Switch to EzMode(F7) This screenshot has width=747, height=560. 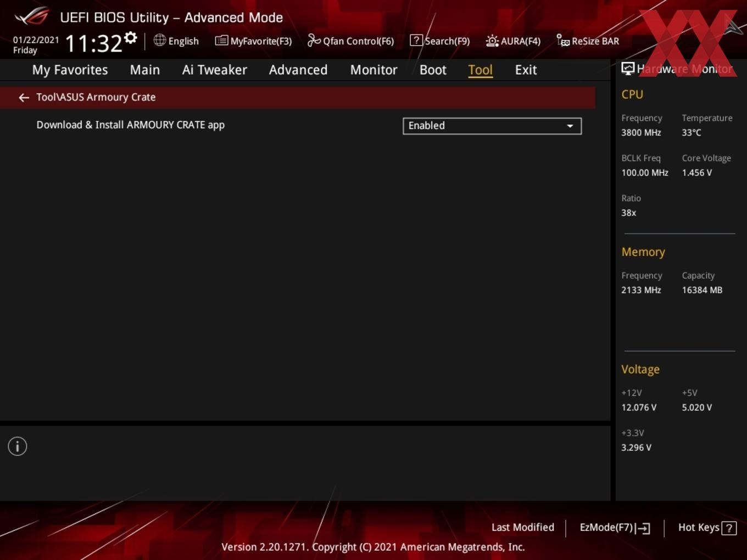point(606,528)
